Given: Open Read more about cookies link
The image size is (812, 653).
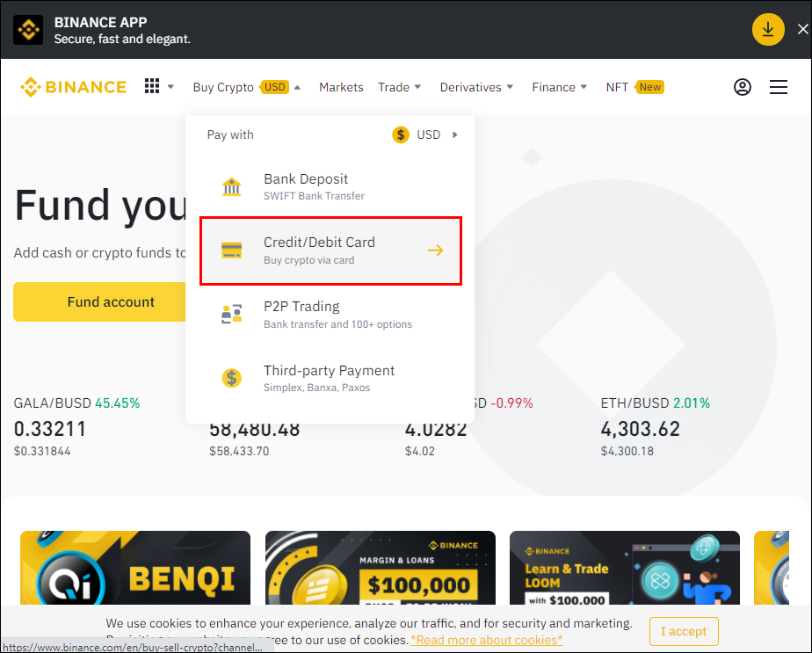Looking at the screenshot, I should [x=487, y=640].
